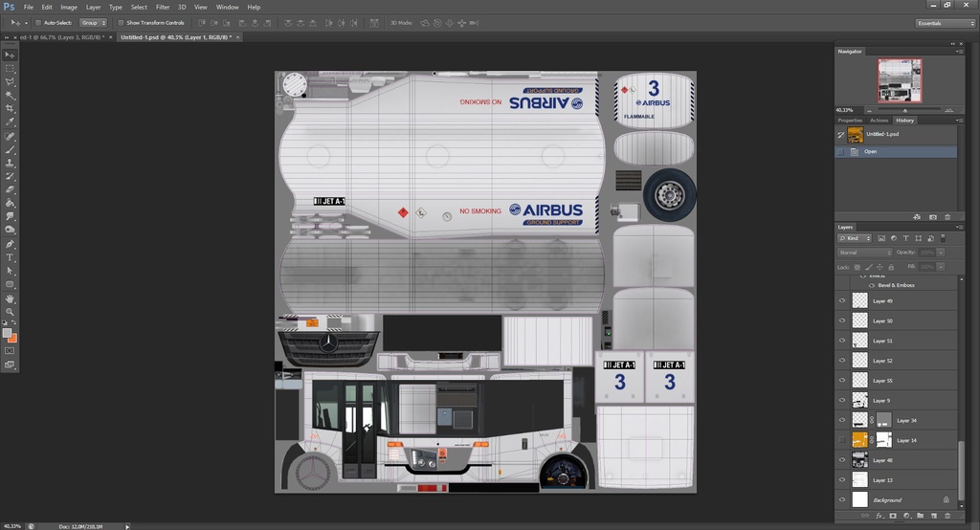The width and height of the screenshot is (980, 530).
Task: Create a snapshot with History camera icon
Action: pos(933,217)
